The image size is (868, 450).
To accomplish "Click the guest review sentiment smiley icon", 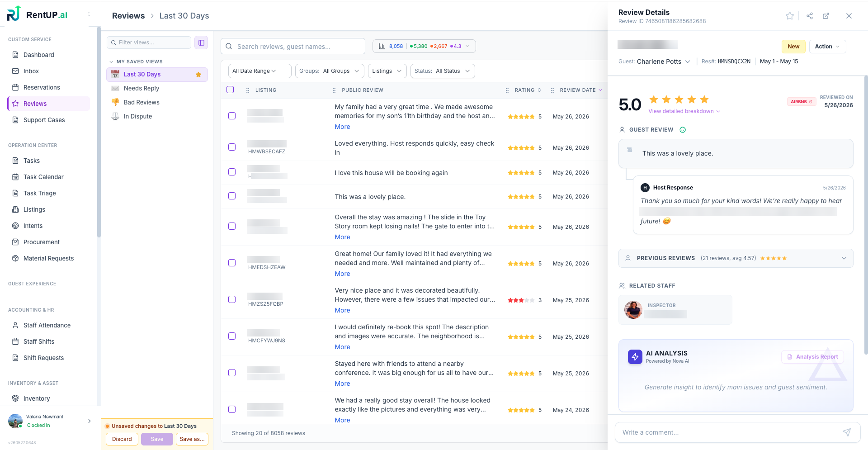I will [x=683, y=130].
